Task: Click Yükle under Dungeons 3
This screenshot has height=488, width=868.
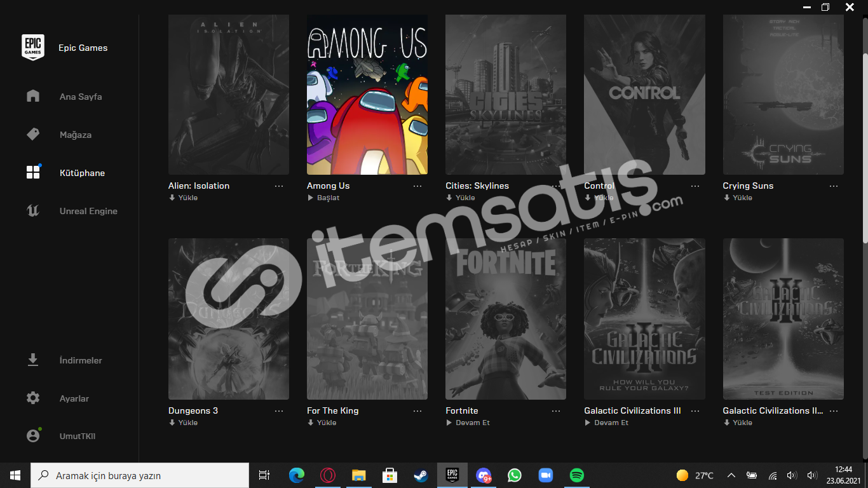Action: pos(183,423)
